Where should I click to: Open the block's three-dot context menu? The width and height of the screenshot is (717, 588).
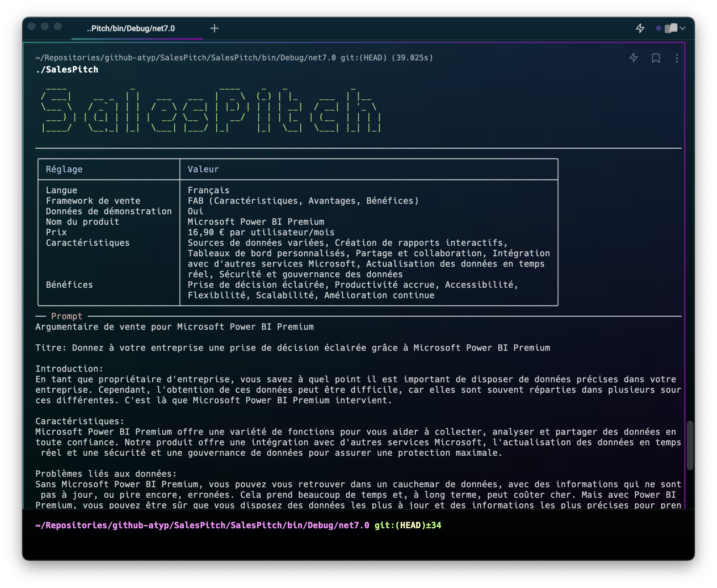pos(677,58)
